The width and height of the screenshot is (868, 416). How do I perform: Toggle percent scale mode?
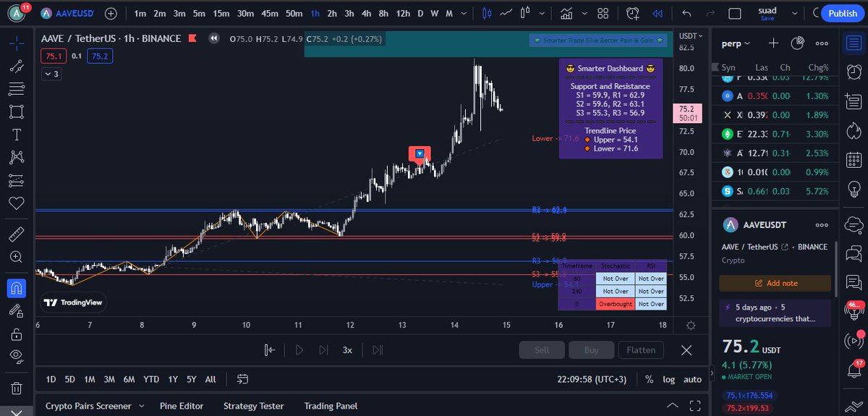tap(650, 379)
